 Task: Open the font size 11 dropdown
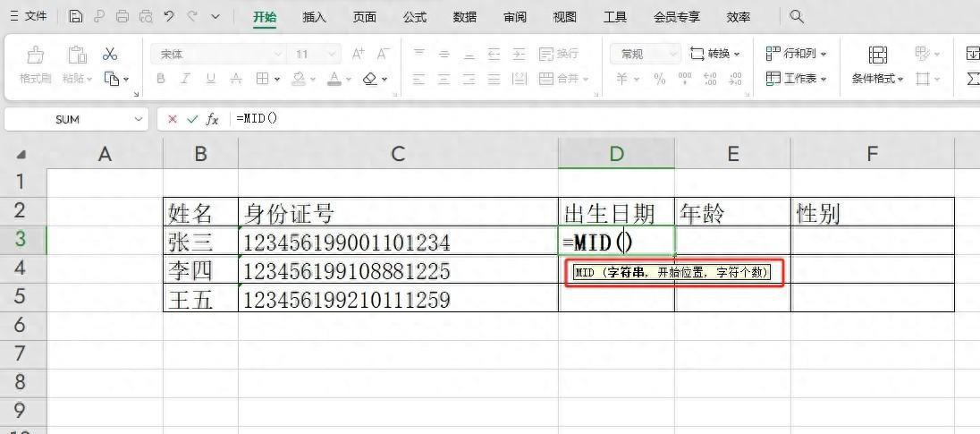click(x=331, y=55)
